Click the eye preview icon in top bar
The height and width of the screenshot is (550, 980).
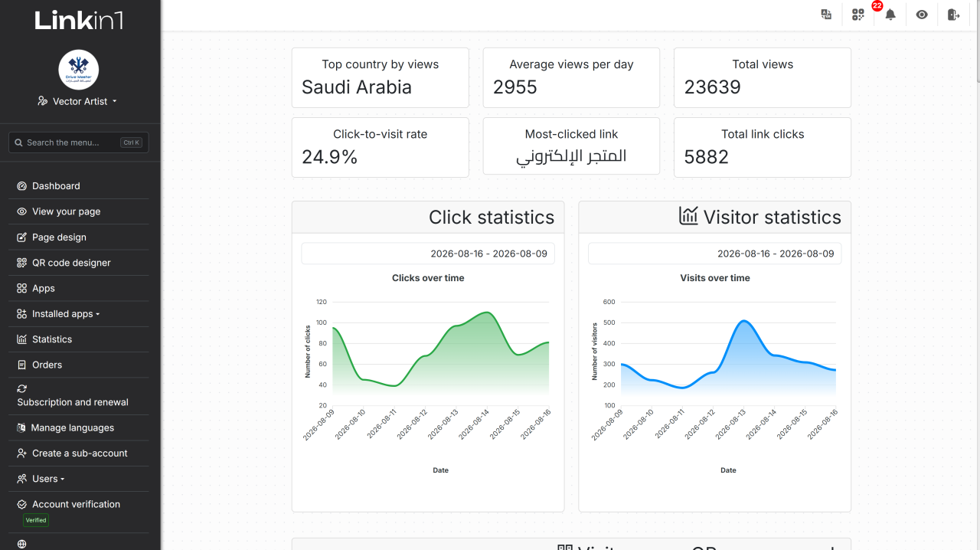point(922,15)
